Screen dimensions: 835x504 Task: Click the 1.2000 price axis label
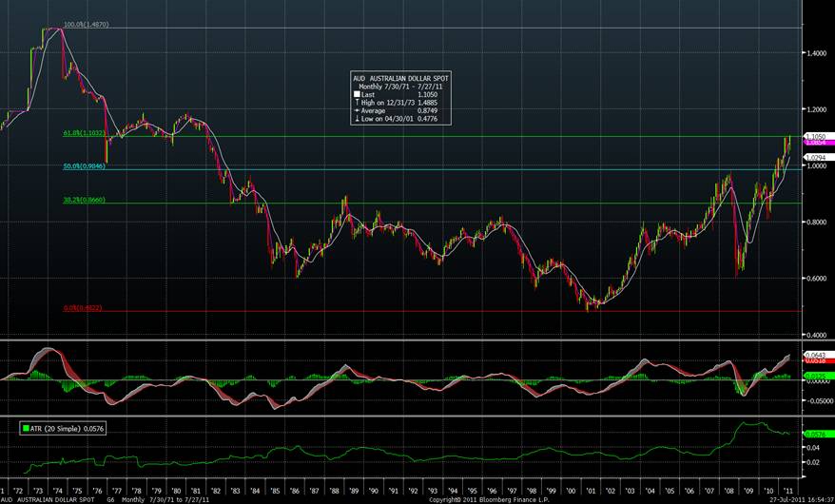pos(816,109)
